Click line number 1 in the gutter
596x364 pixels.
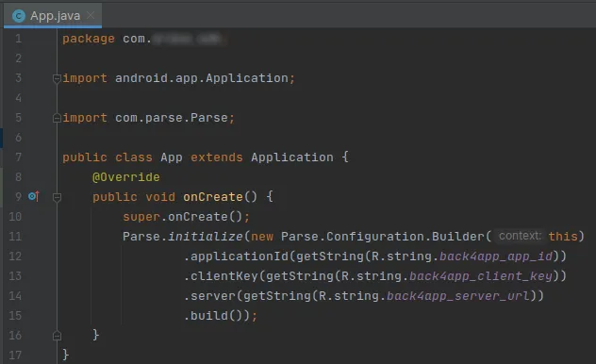[18, 39]
